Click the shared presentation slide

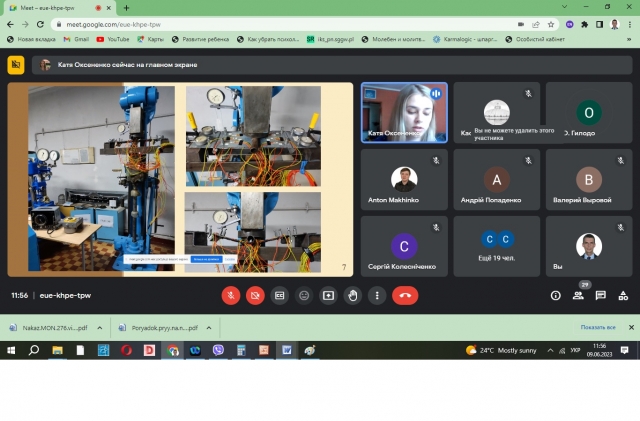pyautogui.click(x=180, y=179)
